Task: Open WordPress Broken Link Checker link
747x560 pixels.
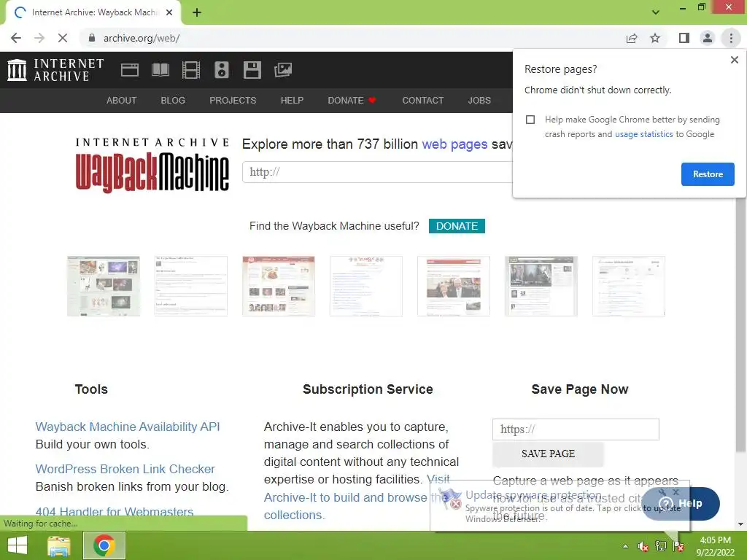Action: coord(125,469)
